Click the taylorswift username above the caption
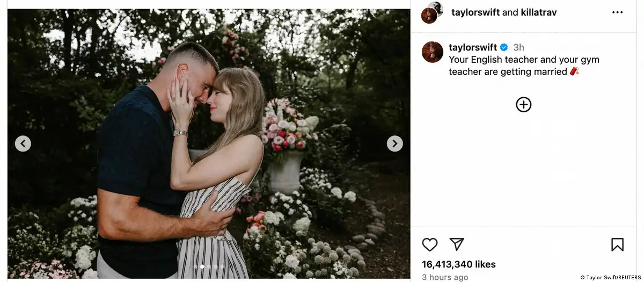Image resolution: width=644 pixels, height=282 pixels. (473, 47)
